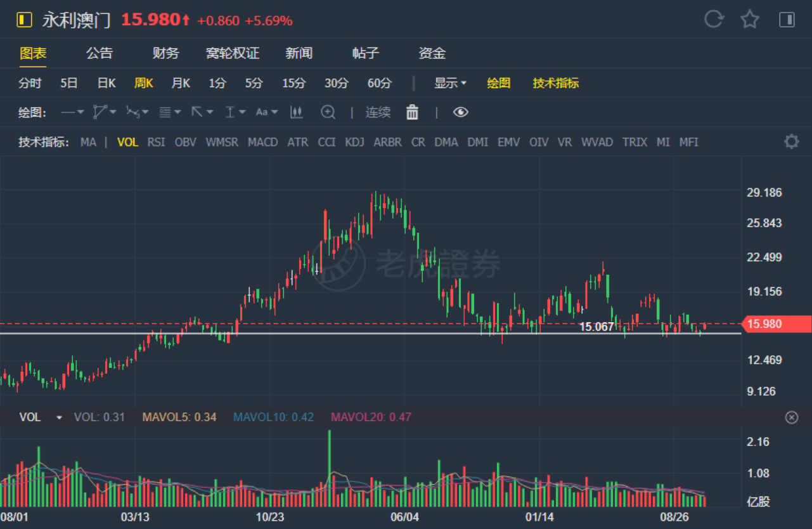Switch to the 图表 tab
The width and height of the screenshot is (812, 529).
click(33, 53)
